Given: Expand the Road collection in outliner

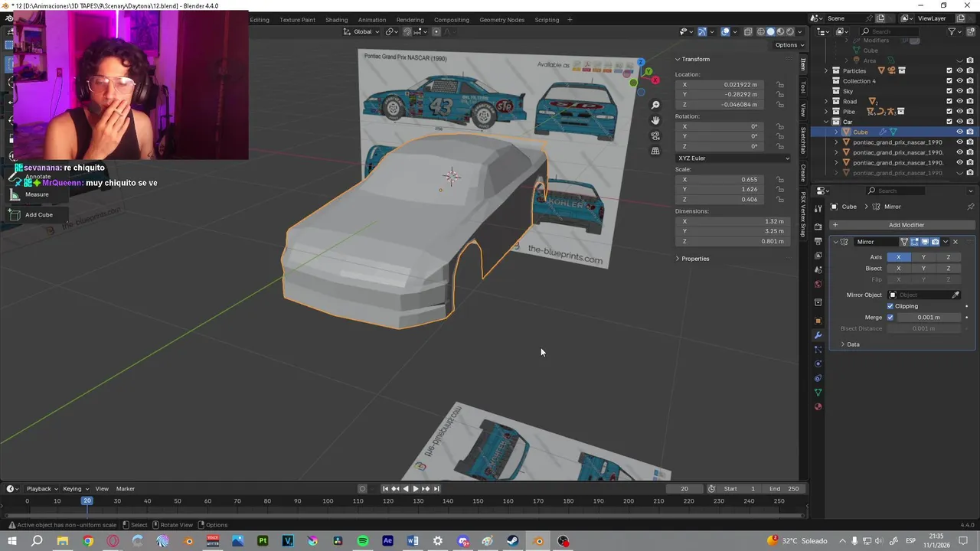Looking at the screenshot, I should click(826, 101).
